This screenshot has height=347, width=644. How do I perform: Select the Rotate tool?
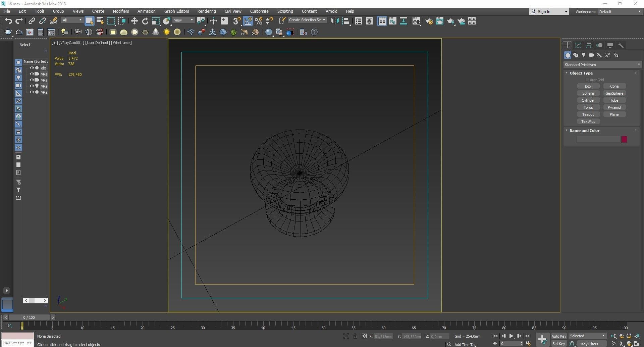pyautogui.click(x=145, y=21)
